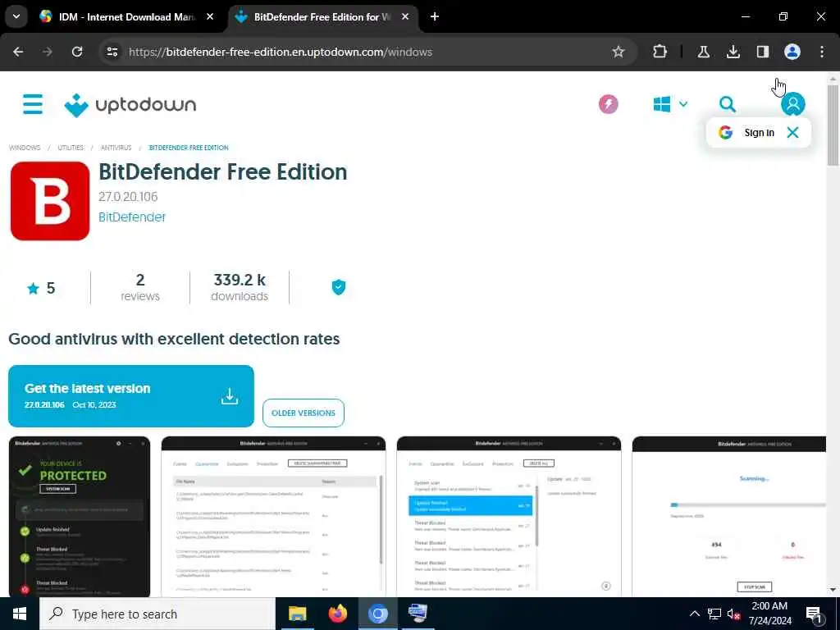
Task: Open the dark Protected dashboard screenshot
Action: pyautogui.click(x=80, y=517)
